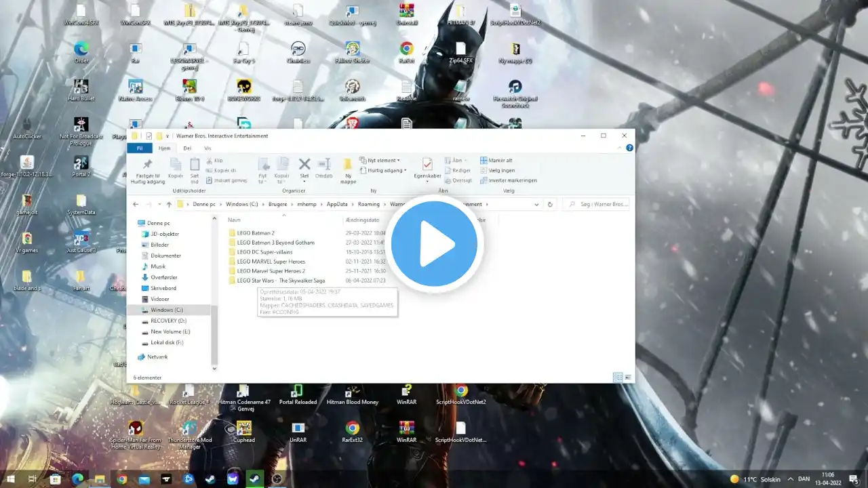Click 'Inverter markeringen' in the ribbon
The height and width of the screenshot is (488, 868).
509,180
